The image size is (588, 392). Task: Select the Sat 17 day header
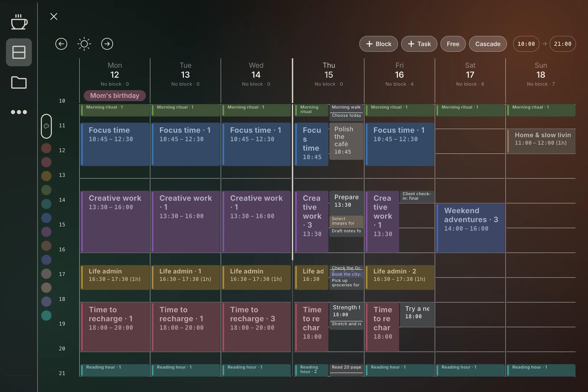470,74
